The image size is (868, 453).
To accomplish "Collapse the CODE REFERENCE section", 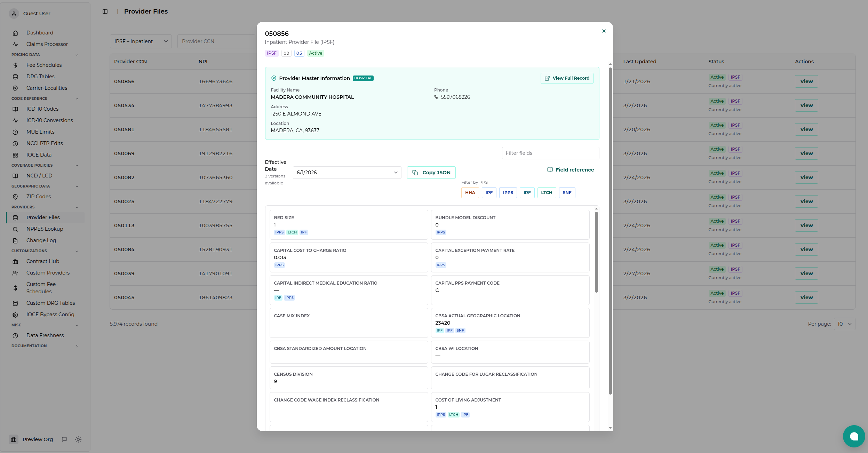I will 45,98.
